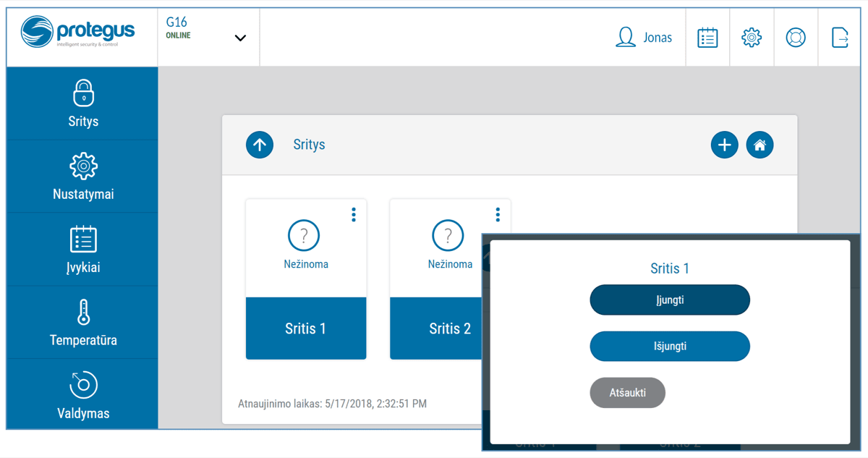868x458 pixels.
Task: Open Sritys in the sidebar
Action: [x=83, y=104]
